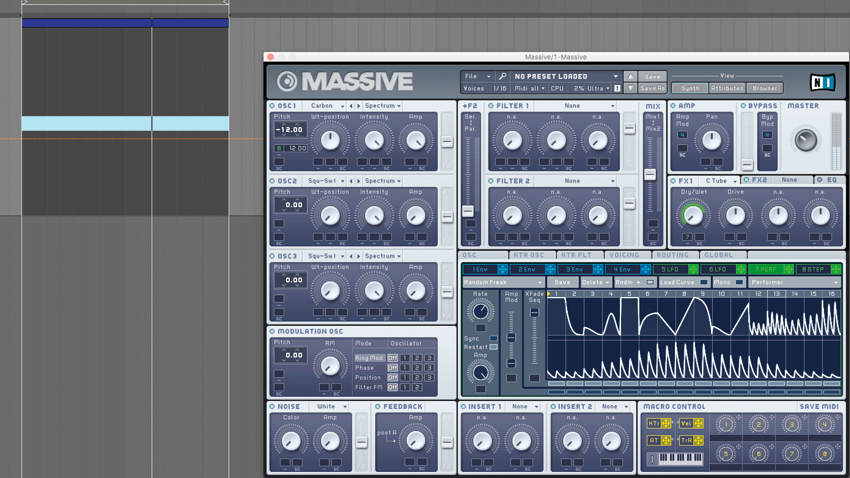Viewport: 850px width, 478px height.
Task: Click the preset search magnifier icon
Action: coord(503,76)
